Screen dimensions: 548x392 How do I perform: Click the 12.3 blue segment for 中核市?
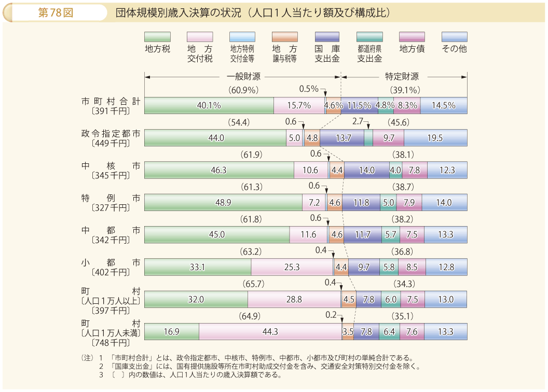pyautogui.click(x=447, y=170)
